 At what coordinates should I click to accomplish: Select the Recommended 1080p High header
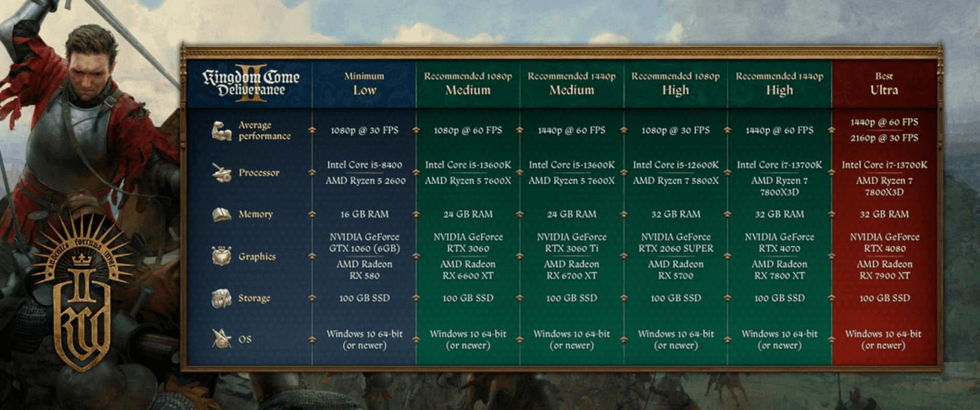(676, 84)
